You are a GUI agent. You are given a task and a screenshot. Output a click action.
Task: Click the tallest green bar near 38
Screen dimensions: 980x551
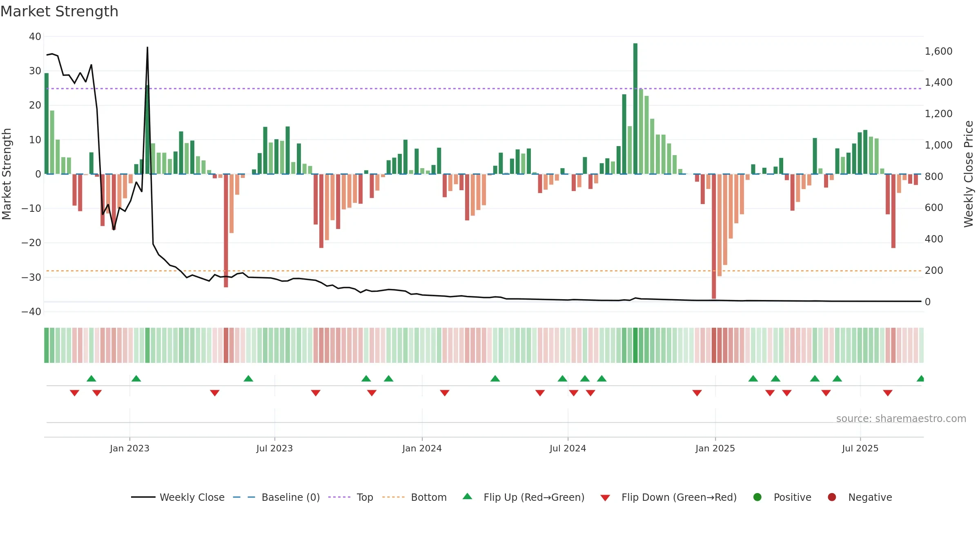click(635, 109)
